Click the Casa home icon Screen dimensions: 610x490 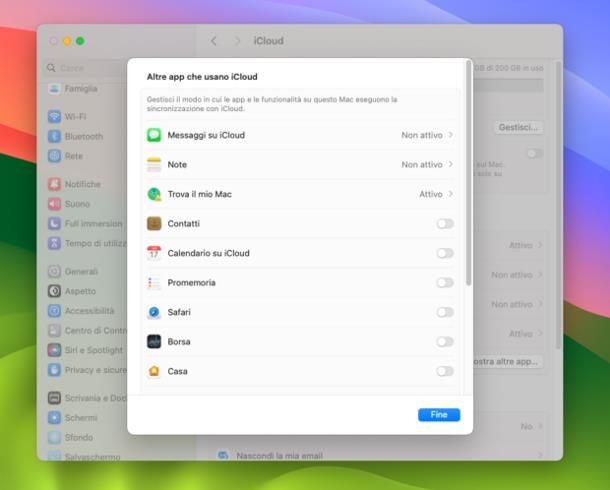154,371
